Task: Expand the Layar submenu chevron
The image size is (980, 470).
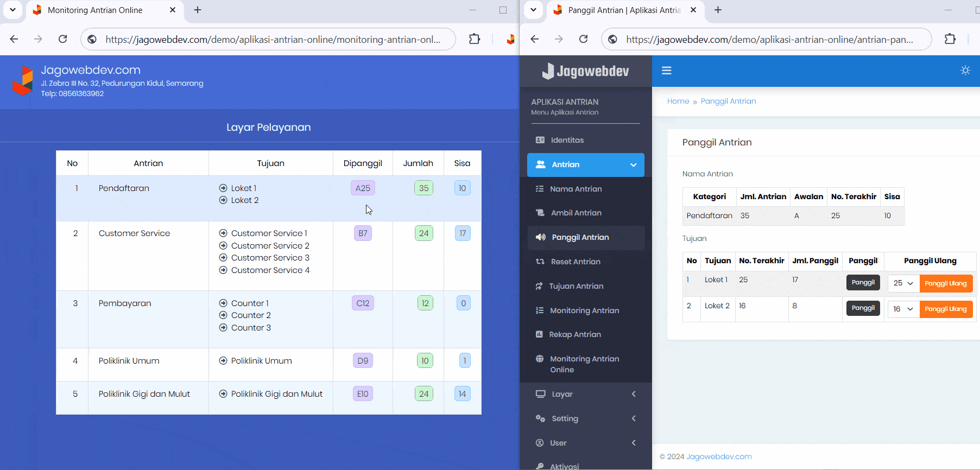Action: tap(634, 394)
